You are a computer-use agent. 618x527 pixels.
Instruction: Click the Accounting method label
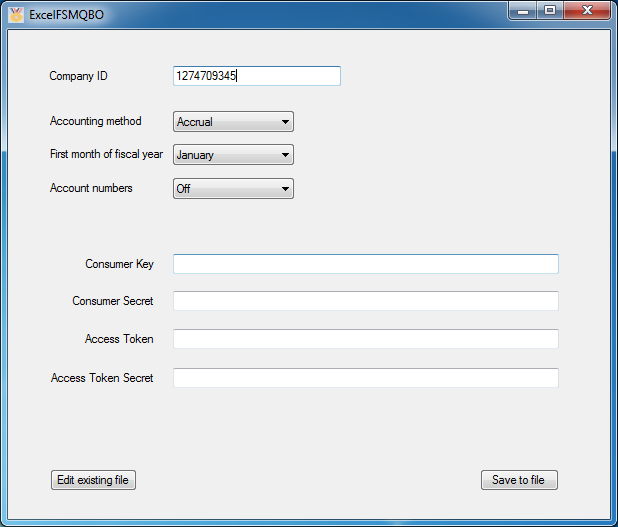coord(95,121)
